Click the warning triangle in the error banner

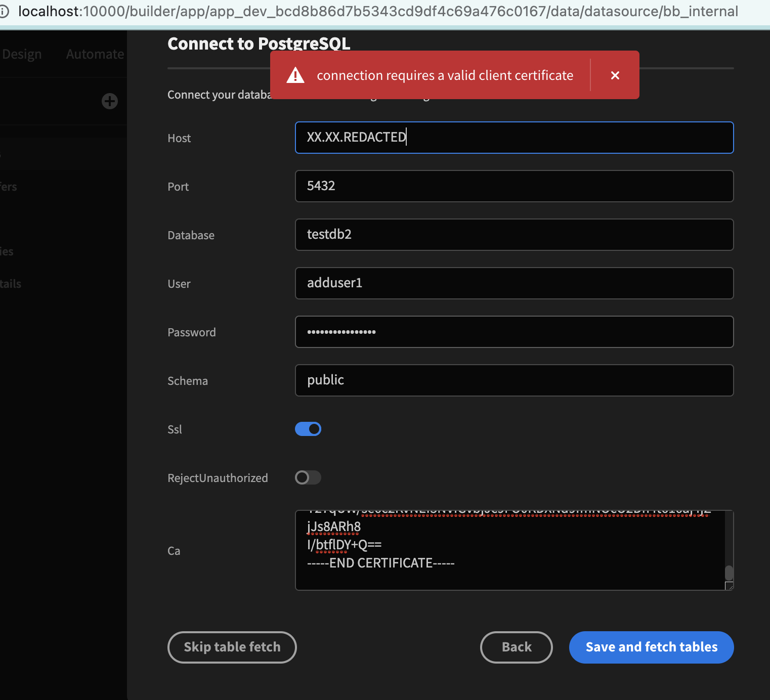(295, 75)
